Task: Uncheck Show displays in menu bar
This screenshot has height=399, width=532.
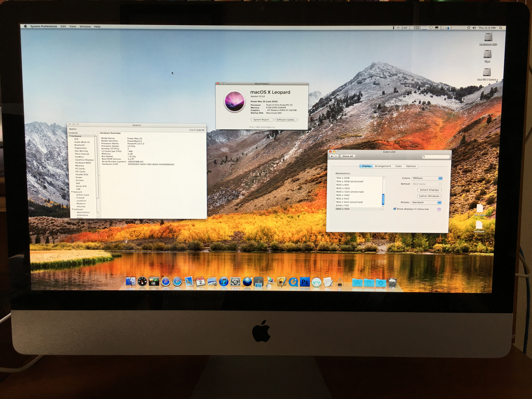Action: coord(395,209)
